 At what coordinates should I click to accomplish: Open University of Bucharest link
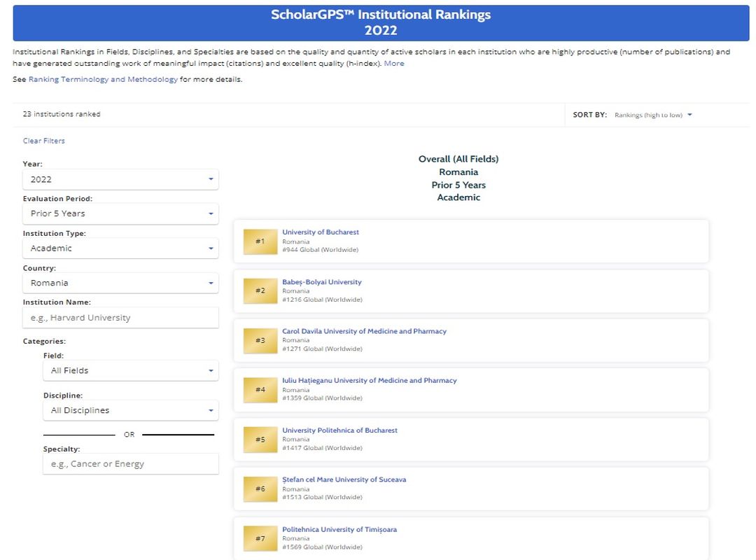(x=320, y=232)
